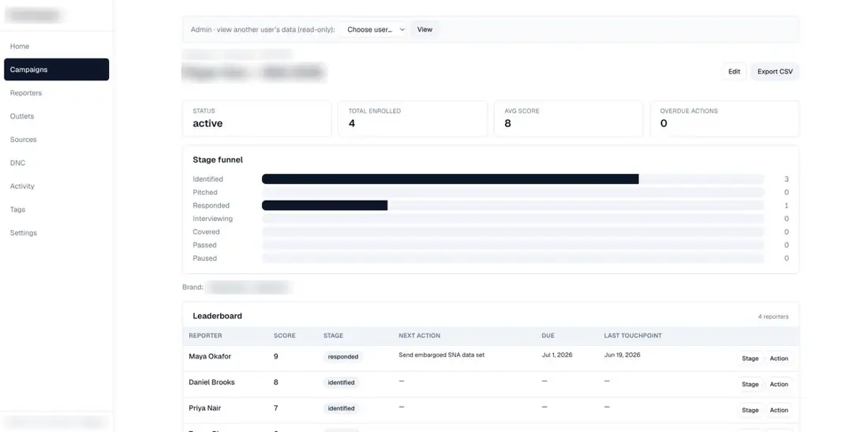Click Action button for Priya Nair
The height and width of the screenshot is (432, 868).
779,411
